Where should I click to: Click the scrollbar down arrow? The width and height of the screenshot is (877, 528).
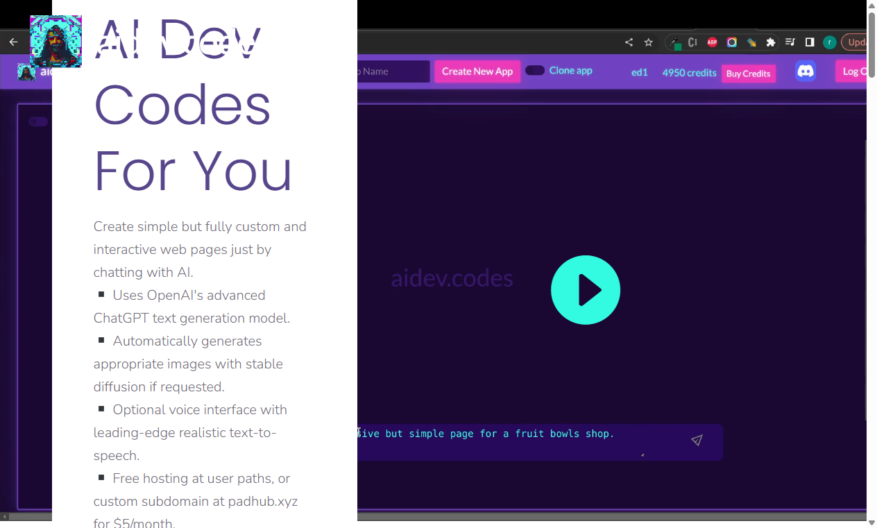click(x=871, y=523)
